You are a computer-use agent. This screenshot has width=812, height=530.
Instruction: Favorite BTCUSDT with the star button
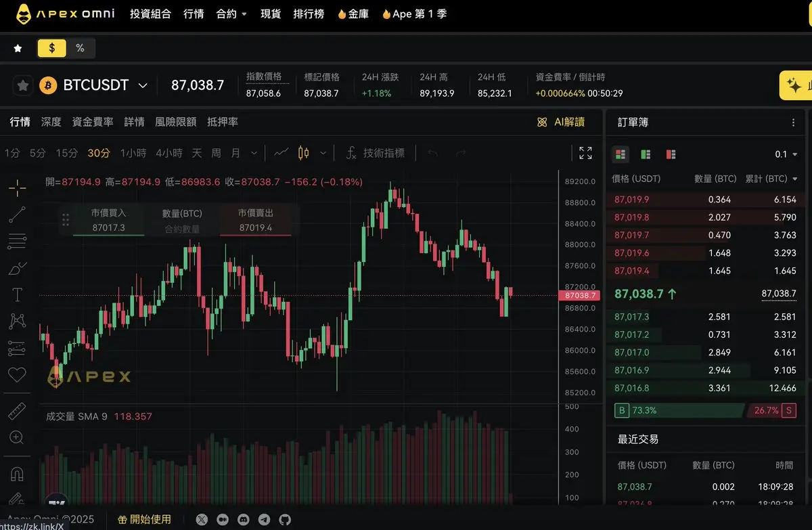[22, 85]
